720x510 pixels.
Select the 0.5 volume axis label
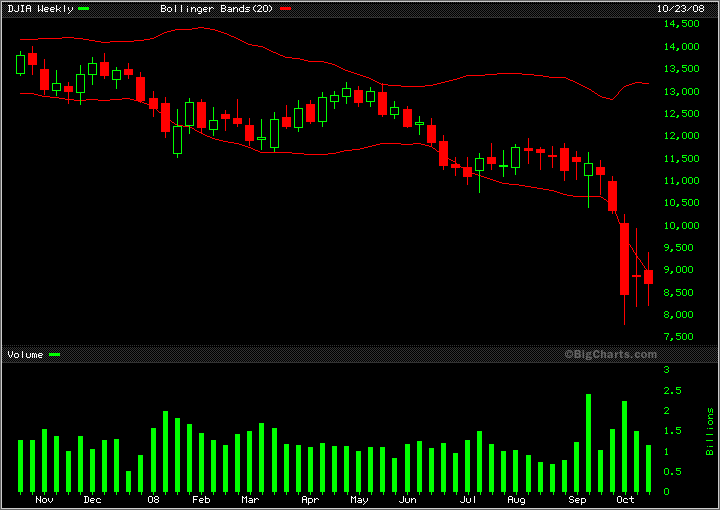click(x=673, y=471)
